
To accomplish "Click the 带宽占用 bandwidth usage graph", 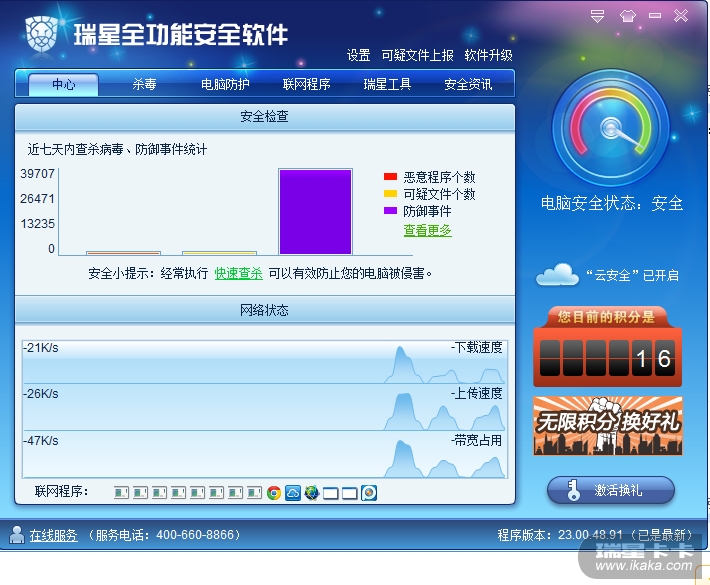I will tap(265, 454).
